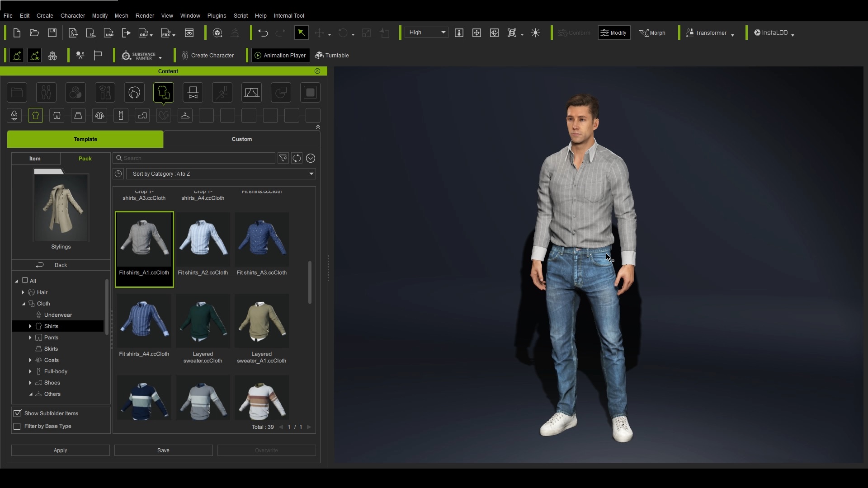Open the content filter funnel
This screenshot has width=868, height=488.
283,158
